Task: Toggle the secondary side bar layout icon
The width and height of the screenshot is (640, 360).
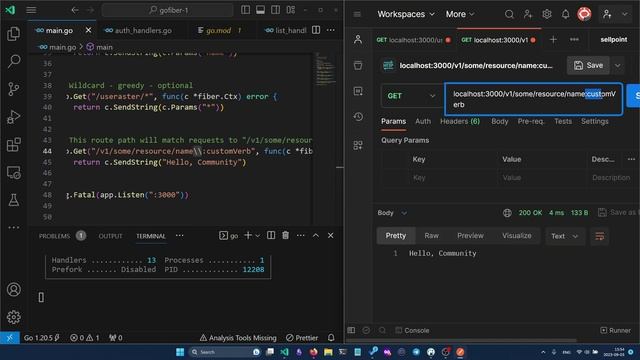Action: [276, 10]
